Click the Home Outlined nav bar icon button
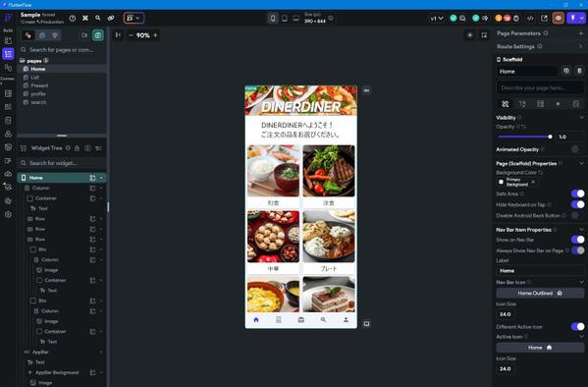The width and height of the screenshot is (588, 387). [x=540, y=293]
